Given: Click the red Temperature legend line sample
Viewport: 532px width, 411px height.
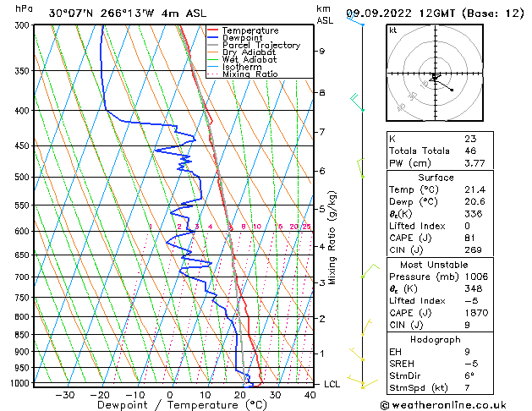Looking at the screenshot, I should coord(213,30).
